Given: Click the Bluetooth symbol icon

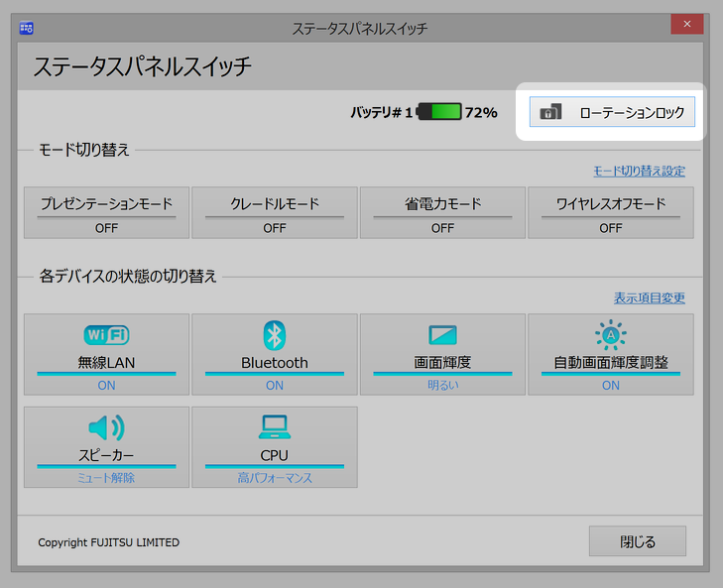Looking at the screenshot, I should coord(274,335).
